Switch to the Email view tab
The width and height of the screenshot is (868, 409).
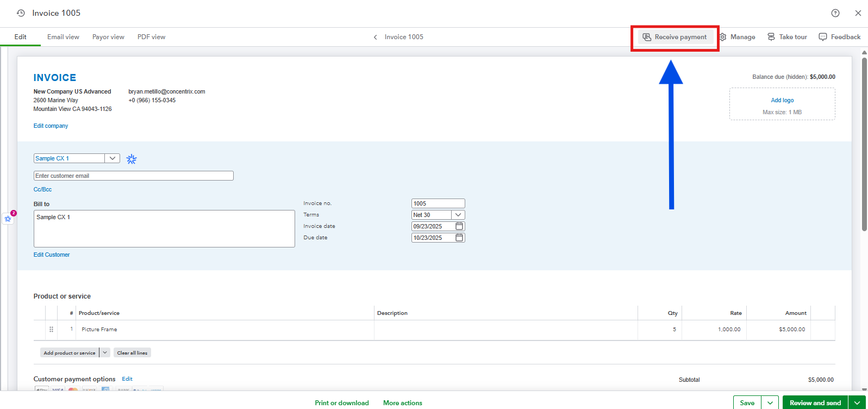pos(63,37)
